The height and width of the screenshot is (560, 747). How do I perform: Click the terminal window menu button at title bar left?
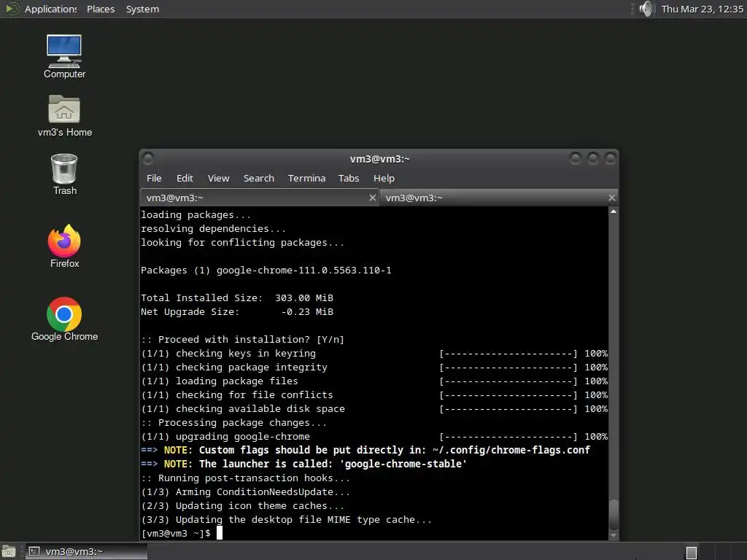[148, 158]
